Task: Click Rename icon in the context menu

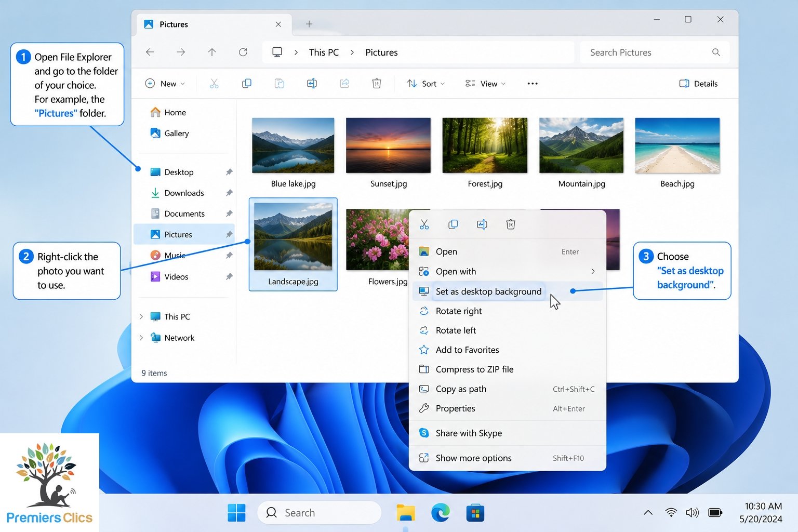Action: pos(482,224)
